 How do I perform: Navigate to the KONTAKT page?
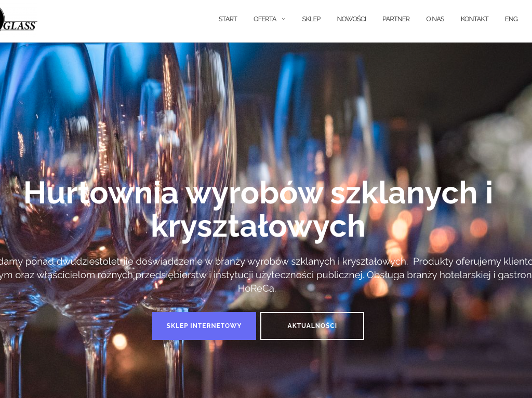(474, 19)
